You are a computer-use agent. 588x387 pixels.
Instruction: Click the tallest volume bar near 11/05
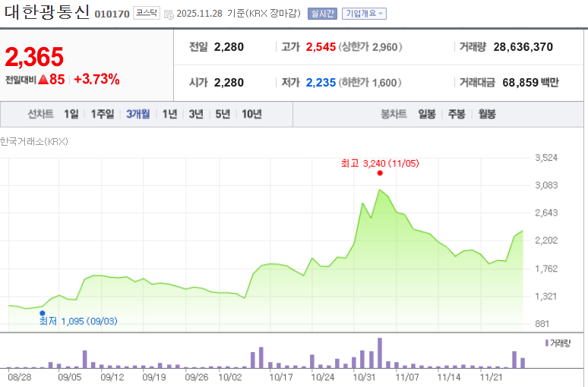380,353
